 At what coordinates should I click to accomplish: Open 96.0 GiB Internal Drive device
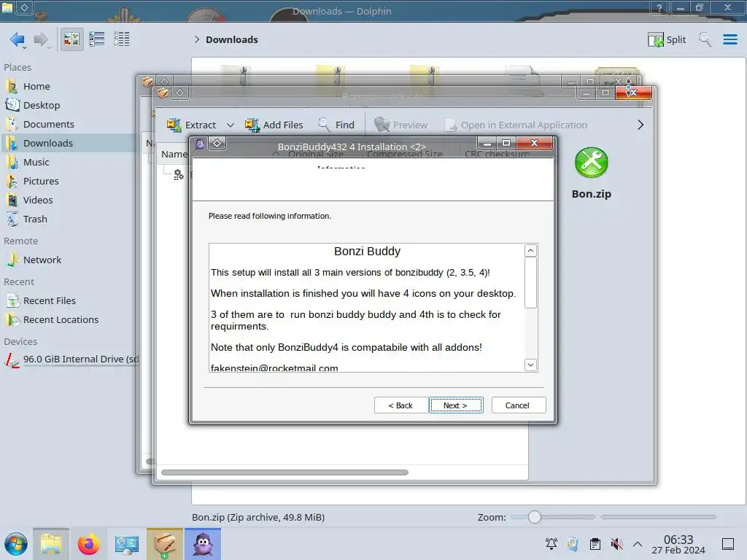(x=71, y=359)
